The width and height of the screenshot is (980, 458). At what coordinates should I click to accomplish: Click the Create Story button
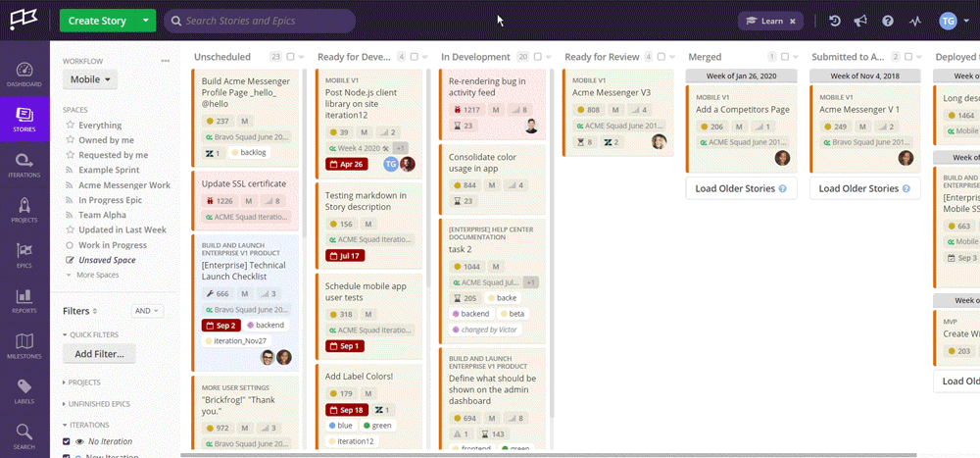(97, 21)
